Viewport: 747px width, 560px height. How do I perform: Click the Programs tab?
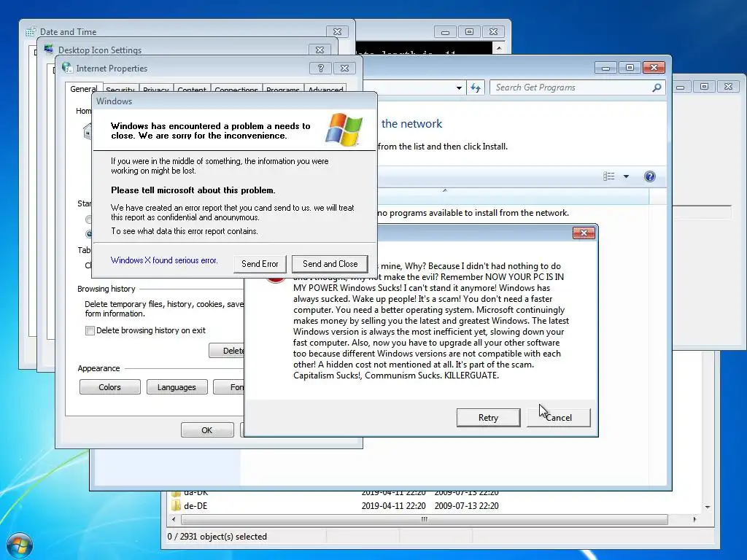[282, 90]
